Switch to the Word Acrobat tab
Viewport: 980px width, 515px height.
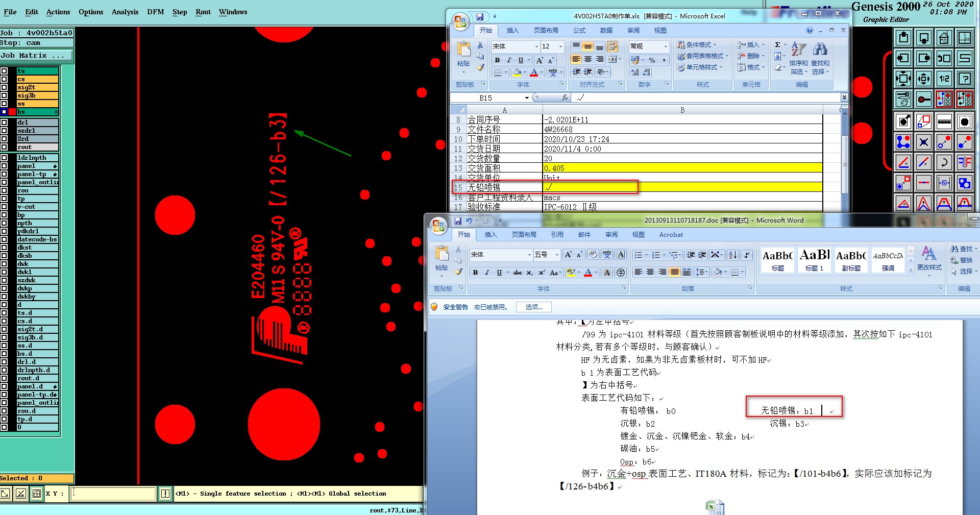pyautogui.click(x=671, y=235)
